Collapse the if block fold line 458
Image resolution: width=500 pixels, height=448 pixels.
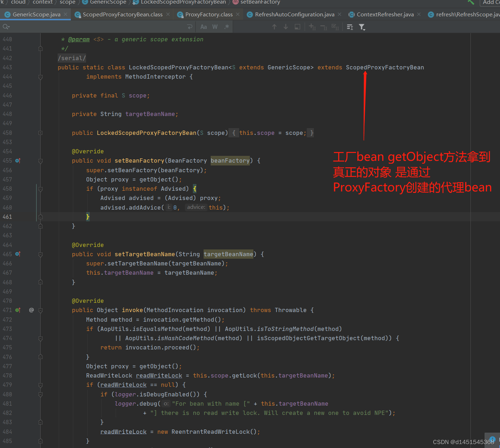41,189
